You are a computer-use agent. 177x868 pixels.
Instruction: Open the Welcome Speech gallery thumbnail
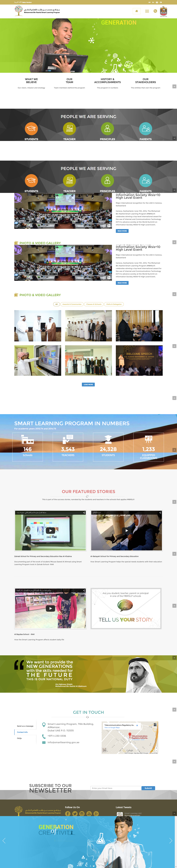139,361
